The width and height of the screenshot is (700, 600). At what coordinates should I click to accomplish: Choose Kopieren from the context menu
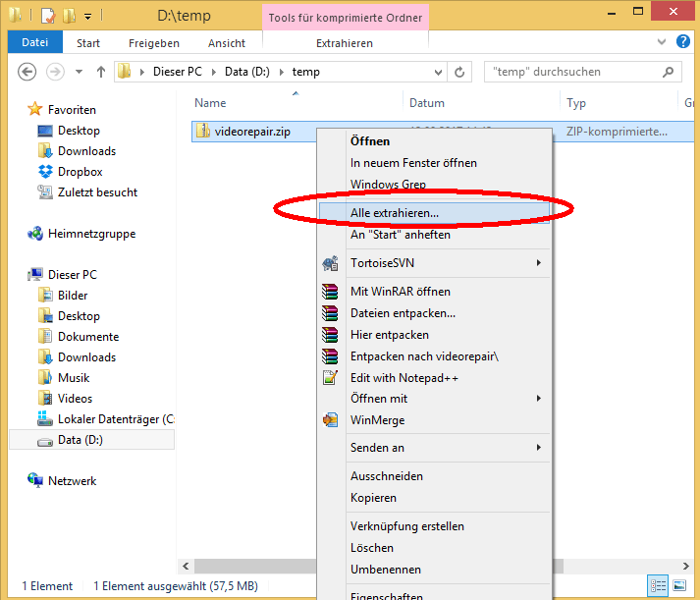[x=434, y=498]
